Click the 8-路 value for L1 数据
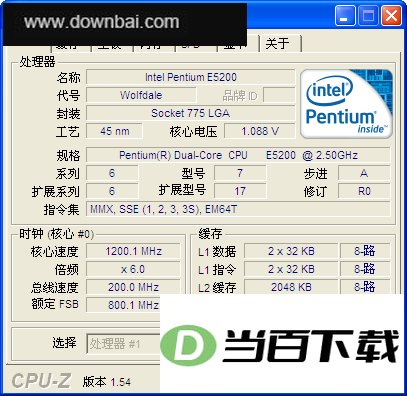 click(365, 251)
